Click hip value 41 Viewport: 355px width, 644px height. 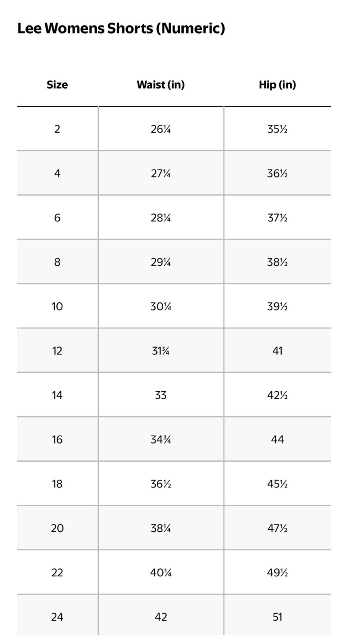(x=278, y=351)
